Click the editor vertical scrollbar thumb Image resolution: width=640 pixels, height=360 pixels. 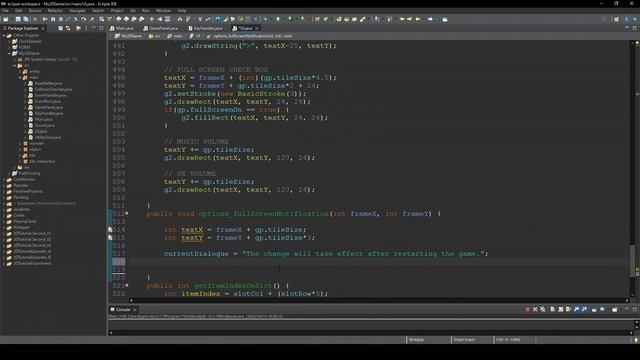632,261
